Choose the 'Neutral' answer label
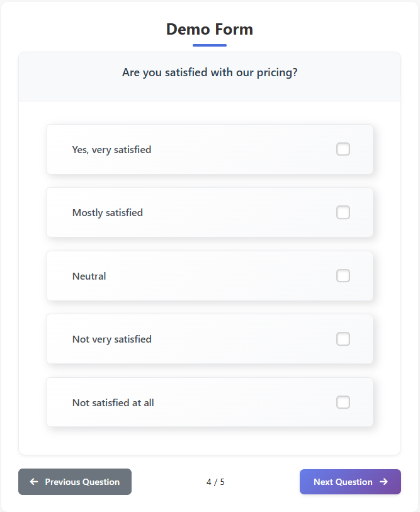 click(x=89, y=276)
